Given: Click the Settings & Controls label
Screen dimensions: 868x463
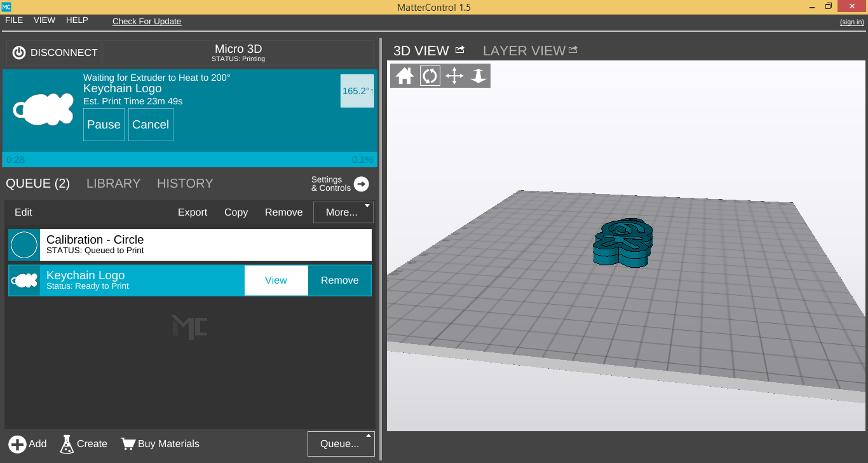Looking at the screenshot, I should click(330, 184).
